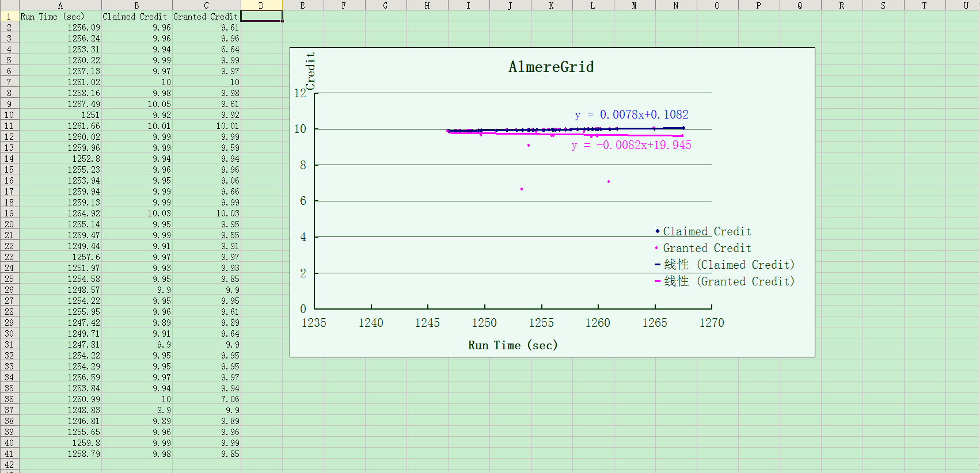Select cell with run time 1264.92

(x=60, y=213)
